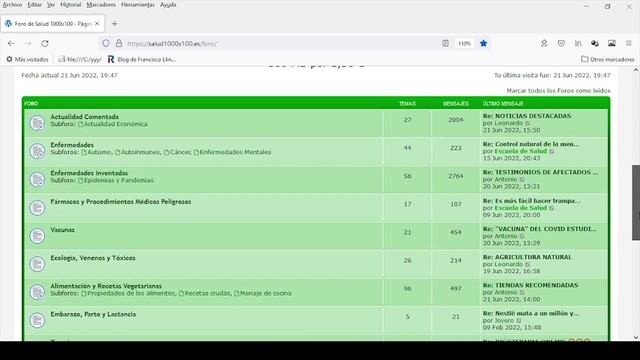The height and width of the screenshot is (360, 640).
Task: Open the Actualidad Comentada forum
Action: coord(84,117)
